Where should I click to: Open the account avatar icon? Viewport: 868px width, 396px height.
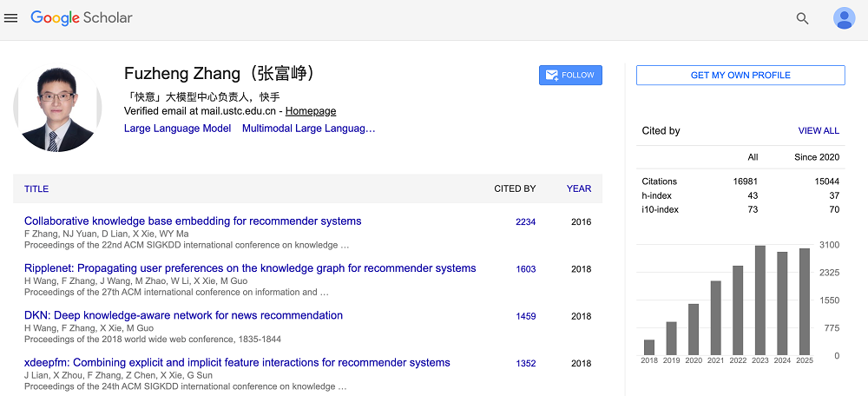844,18
